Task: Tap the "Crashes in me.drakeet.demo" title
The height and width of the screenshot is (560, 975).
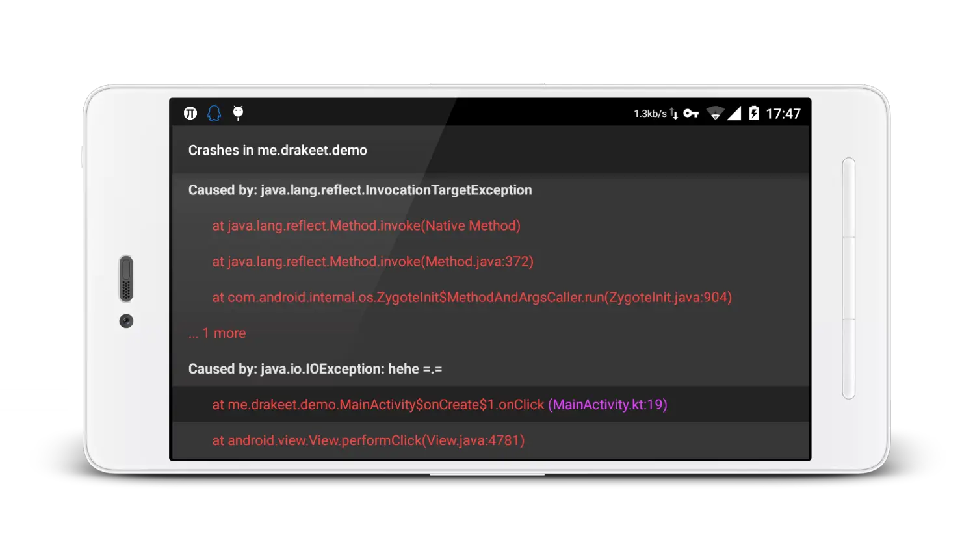Action: [x=278, y=150]
